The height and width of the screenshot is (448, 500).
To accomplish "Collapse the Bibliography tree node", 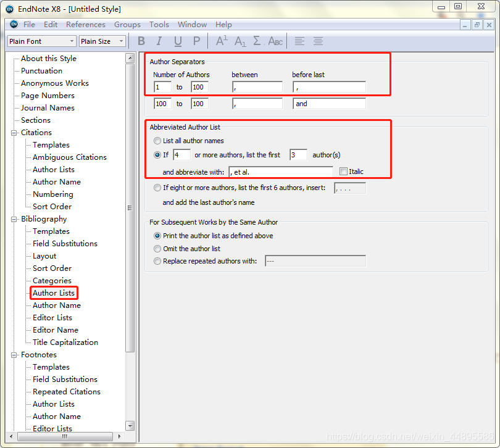I will [14, 220].
